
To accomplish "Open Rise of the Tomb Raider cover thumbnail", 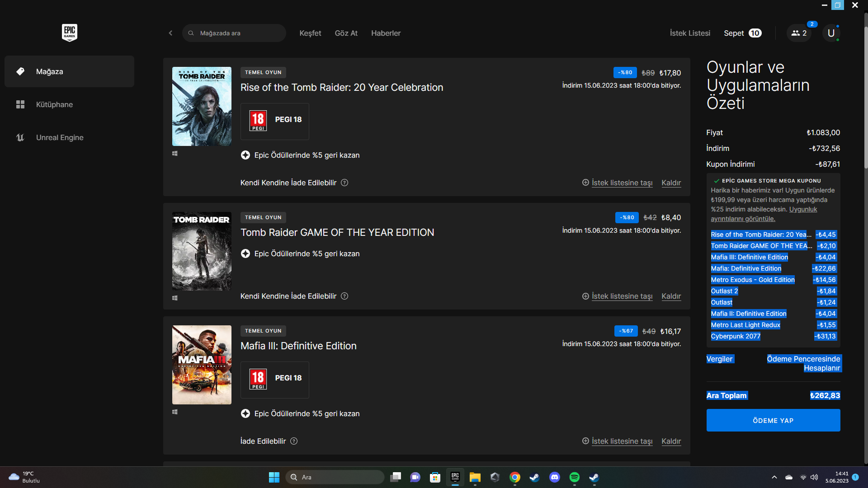I will point(202,106).
